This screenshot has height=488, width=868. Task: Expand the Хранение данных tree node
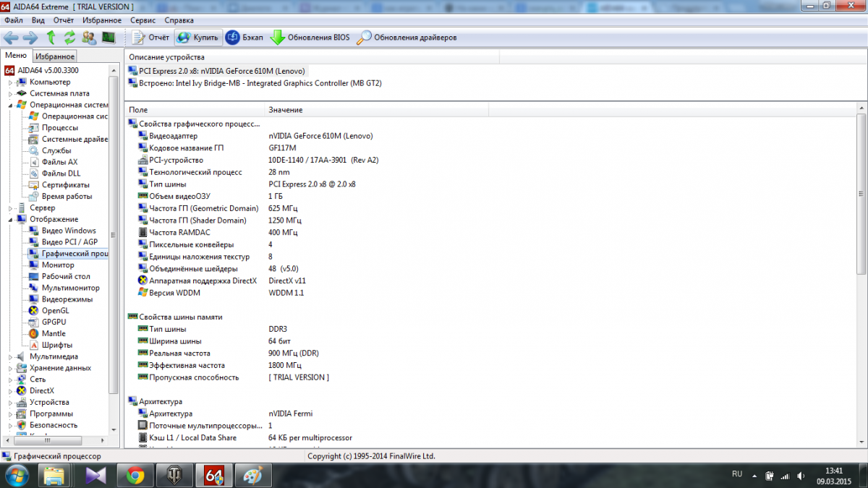point(10,368)
